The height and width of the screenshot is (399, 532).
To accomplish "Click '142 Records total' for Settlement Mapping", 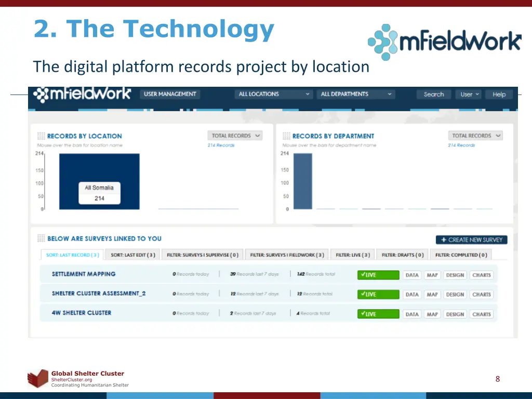I will coord(316,274).
